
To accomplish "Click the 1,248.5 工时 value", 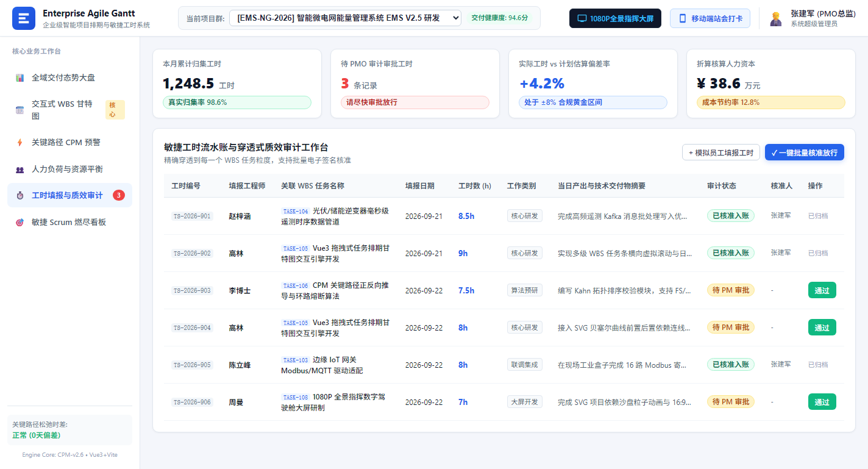I will 199,84.
